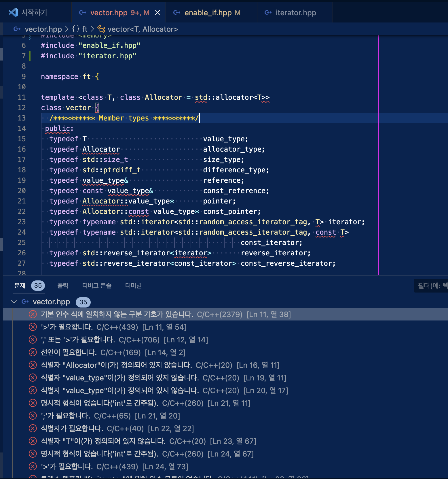Click the vector<T, Allocator> breadcrumb
This screenshot has height=479, width=448.
143,29
